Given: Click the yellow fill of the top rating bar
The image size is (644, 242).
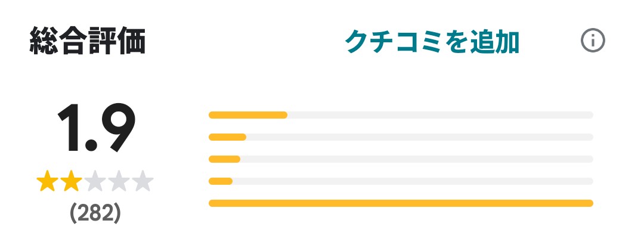Looking at the screenshot, I should click(248, 115).
